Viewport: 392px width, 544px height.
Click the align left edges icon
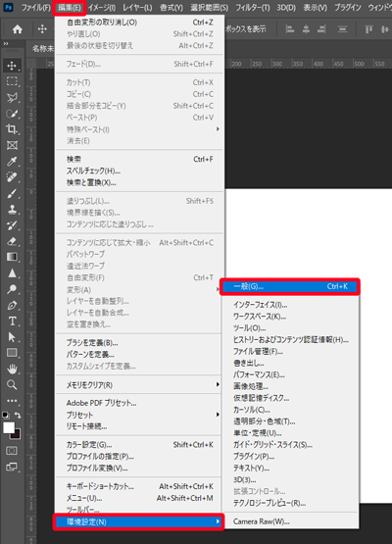(x=290, y=29)
